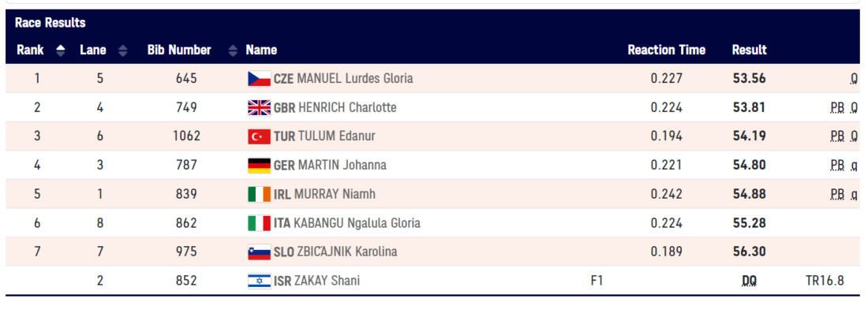
Task: Click the Germany flag icon
Action: tap(259, 166)
